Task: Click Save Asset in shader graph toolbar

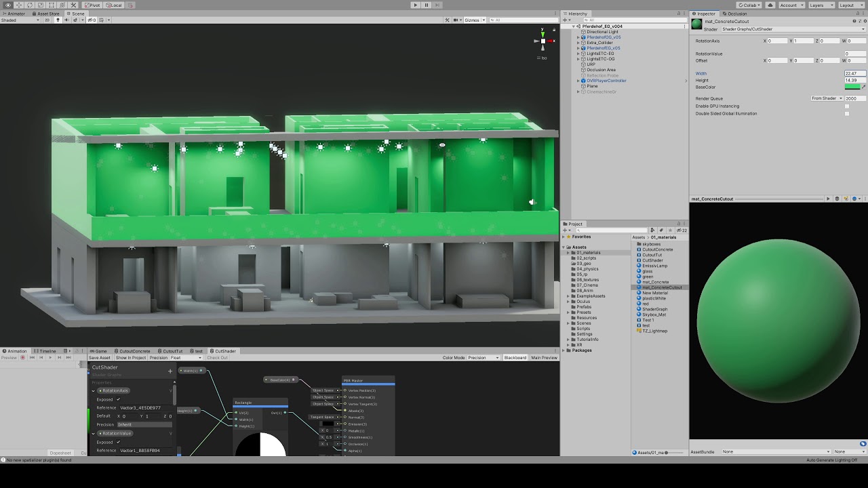Action: 100,358
